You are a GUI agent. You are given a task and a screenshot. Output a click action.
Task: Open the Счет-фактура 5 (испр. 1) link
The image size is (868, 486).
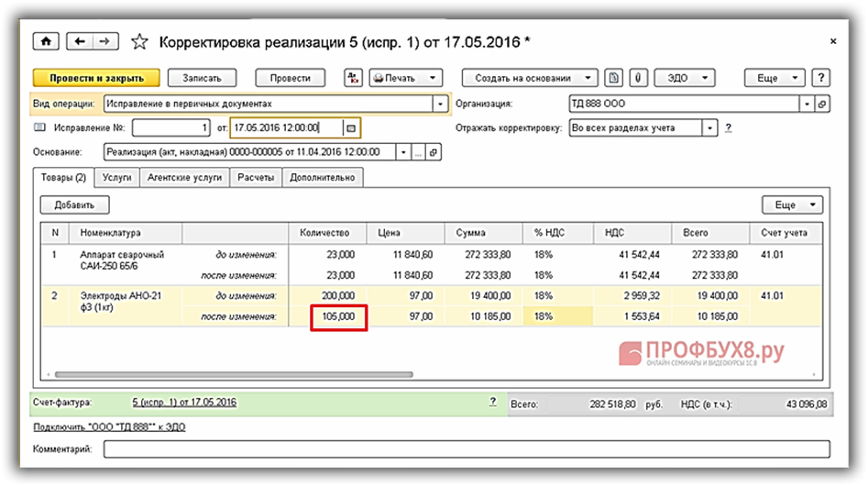pyautogui.click(x=184, y=403)
